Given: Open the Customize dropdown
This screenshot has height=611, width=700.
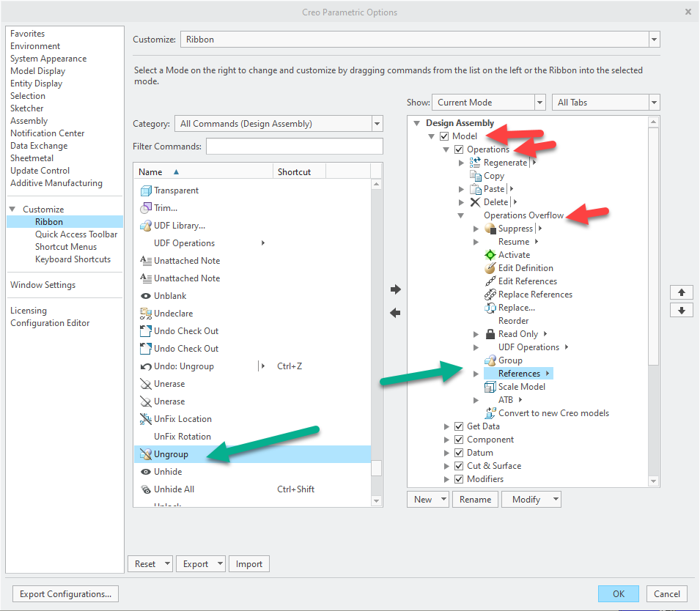Looking at the screenshot, I should [x=654, y=40].
